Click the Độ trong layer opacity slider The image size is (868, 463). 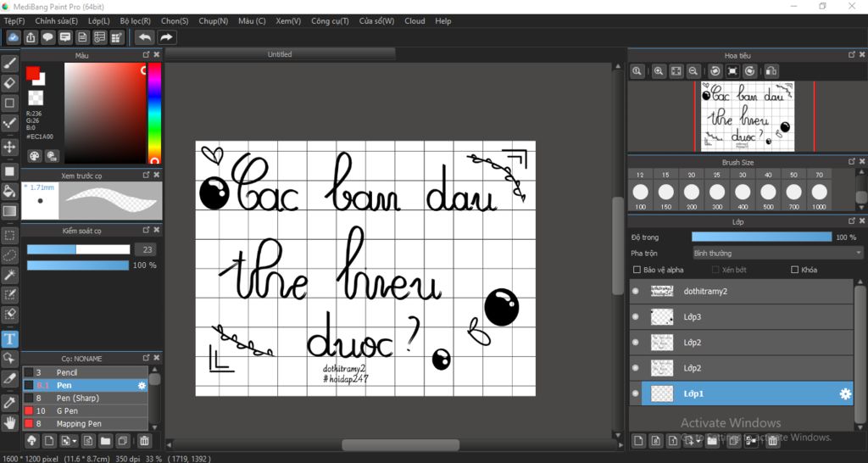coord(761,237)
